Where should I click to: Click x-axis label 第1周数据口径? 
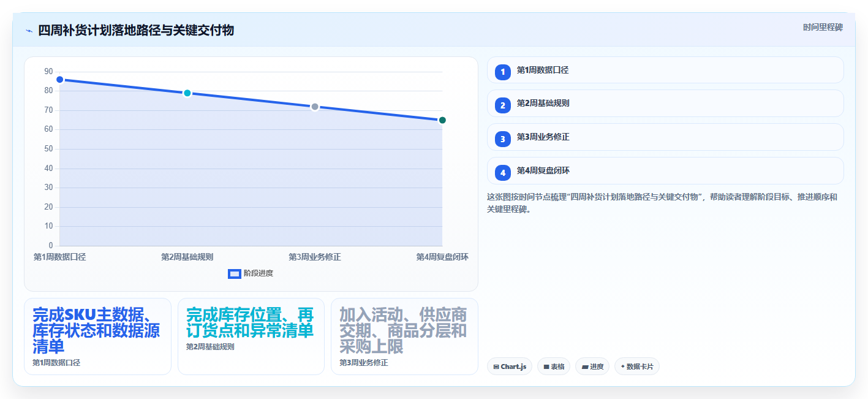[x=60, y=257]
